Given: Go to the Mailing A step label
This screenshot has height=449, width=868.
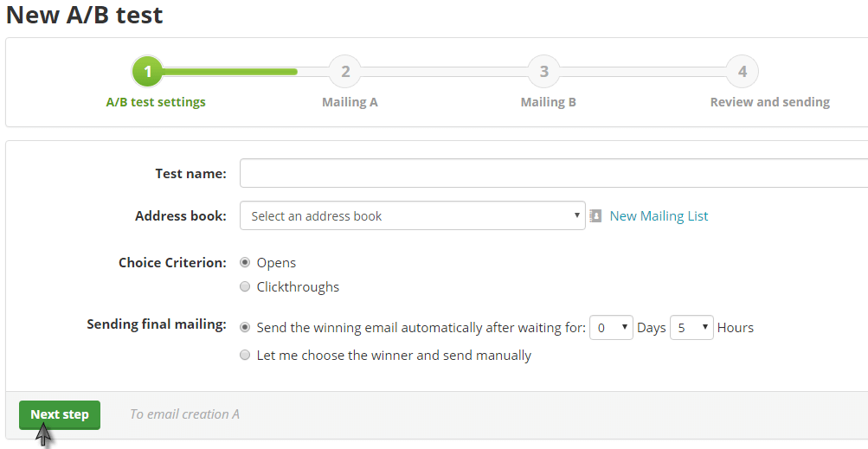Looking at the screenshot, I should [x=350, y=102].
